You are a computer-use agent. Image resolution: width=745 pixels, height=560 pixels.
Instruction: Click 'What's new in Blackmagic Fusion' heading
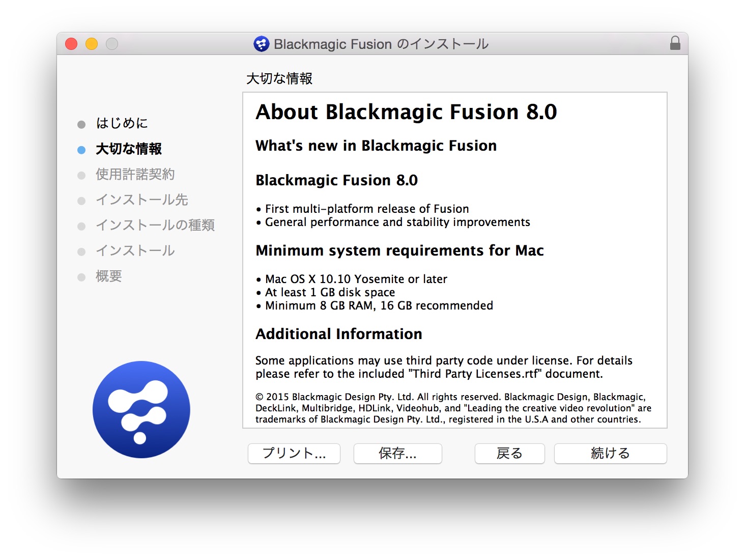click(x=376, y=146)
